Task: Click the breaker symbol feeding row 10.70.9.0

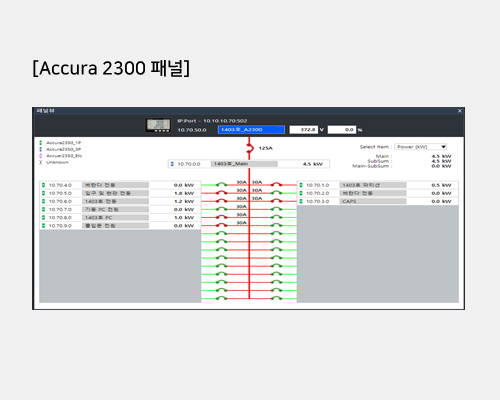Action: coord(221,225)
